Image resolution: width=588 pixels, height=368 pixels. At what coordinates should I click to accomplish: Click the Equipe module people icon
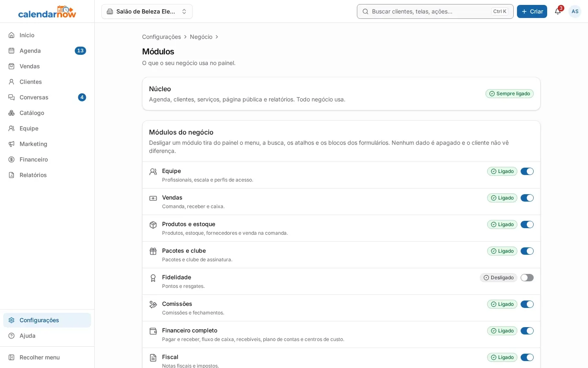click(x=153, y=172)
